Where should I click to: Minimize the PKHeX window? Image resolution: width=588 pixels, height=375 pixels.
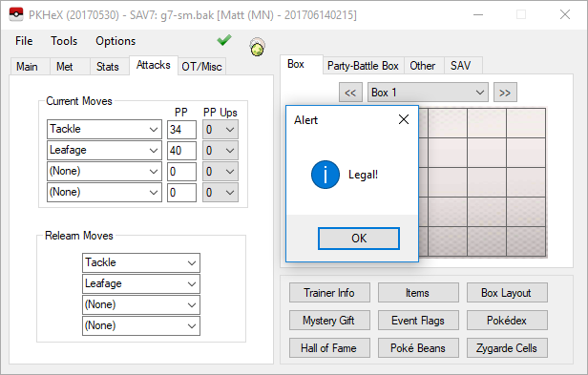tap(478, 14)
